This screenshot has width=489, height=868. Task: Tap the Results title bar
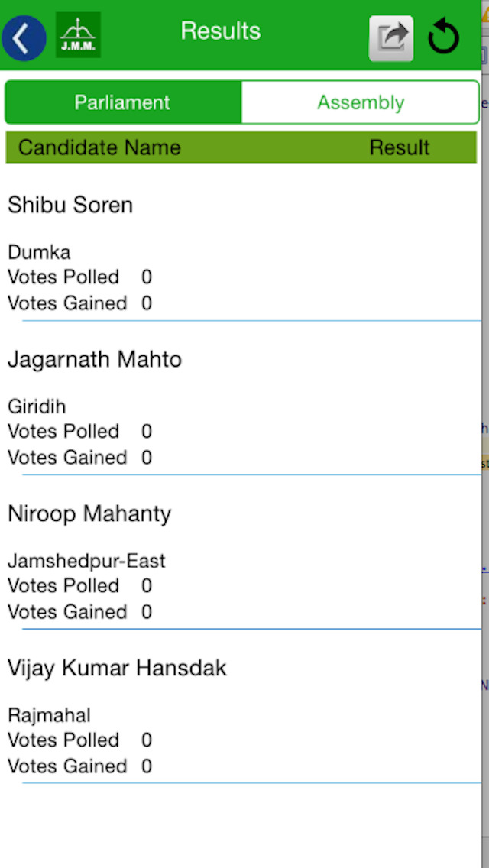[x=220, y=31]
